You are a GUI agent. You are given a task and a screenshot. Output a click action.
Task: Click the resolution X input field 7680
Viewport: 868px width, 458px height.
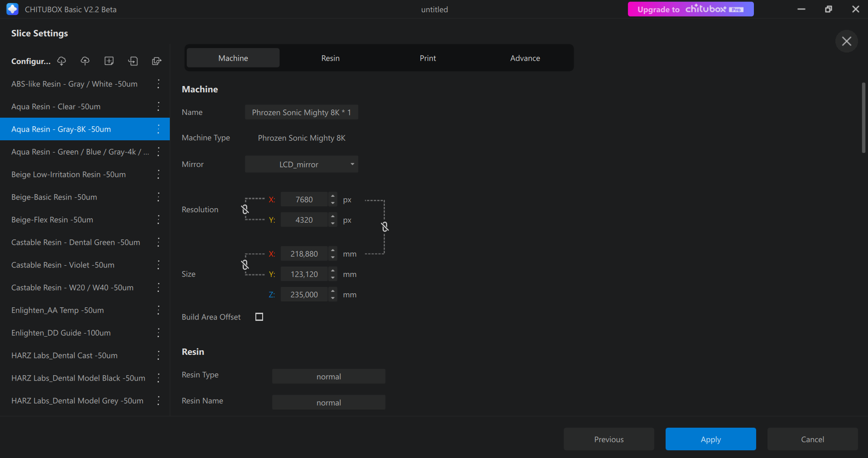point(304,200)
